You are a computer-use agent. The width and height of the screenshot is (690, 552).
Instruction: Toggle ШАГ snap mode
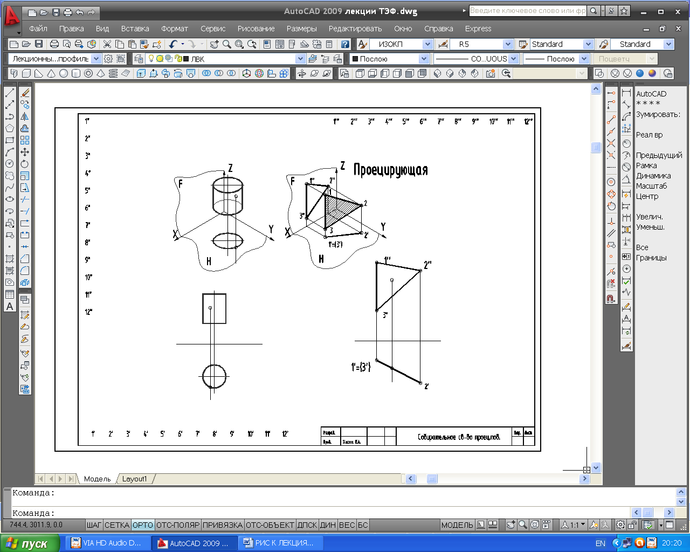tap(94, 525)
